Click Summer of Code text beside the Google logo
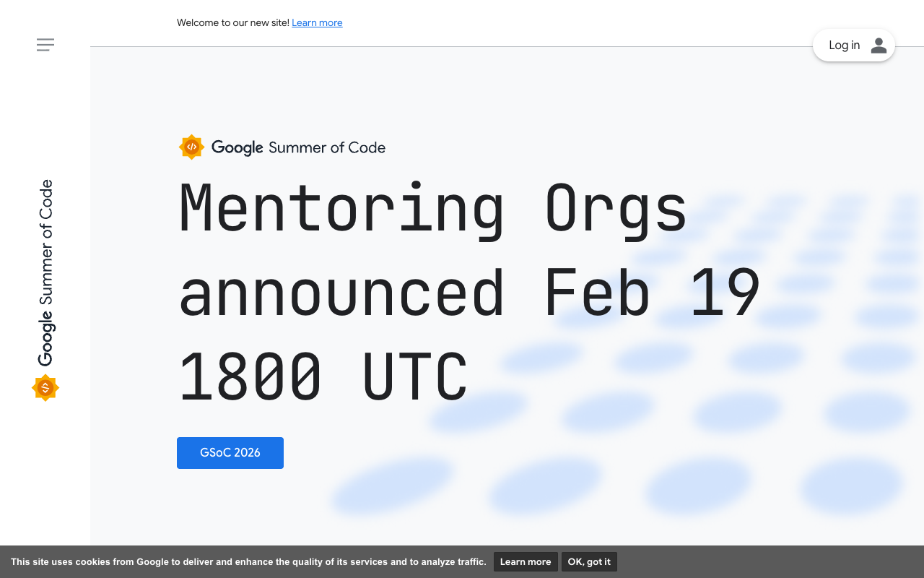The height and width of the screenshot is (578, 924). (328, 147)
